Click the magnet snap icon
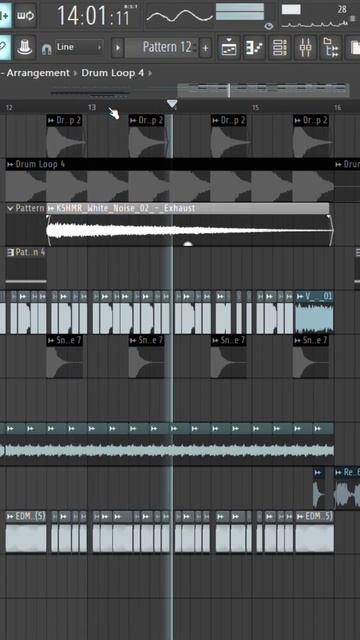Image resolution: width=360 pixels, height=640 pixels. (47, 49)
